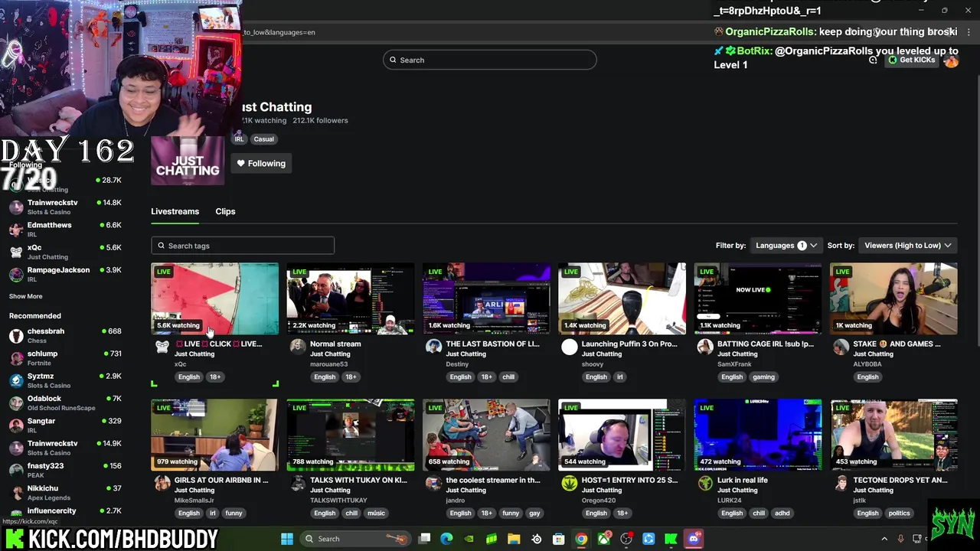The width and height of the screenshot is (980, 551).
Task: Open Xbox app from taskbar
Action: pyautogui.click(x=604, y=539)
